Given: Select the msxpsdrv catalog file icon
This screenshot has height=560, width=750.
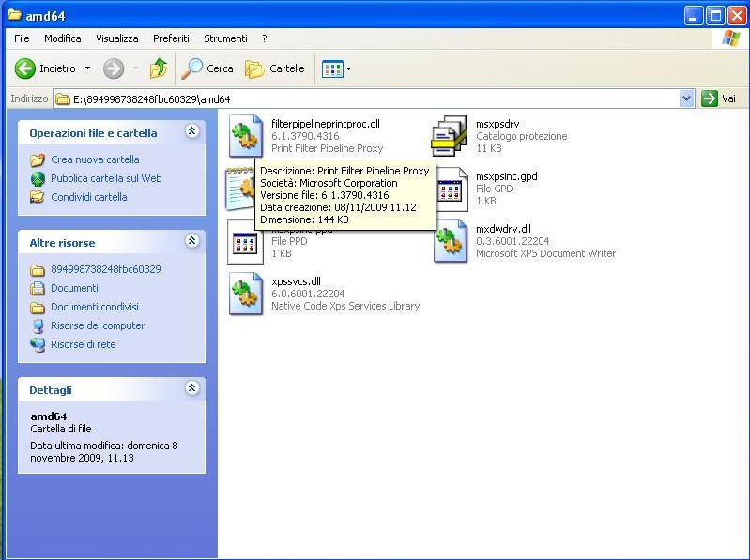Looking at the screenshot, I should pyautogui.click(x=450, y=136).
